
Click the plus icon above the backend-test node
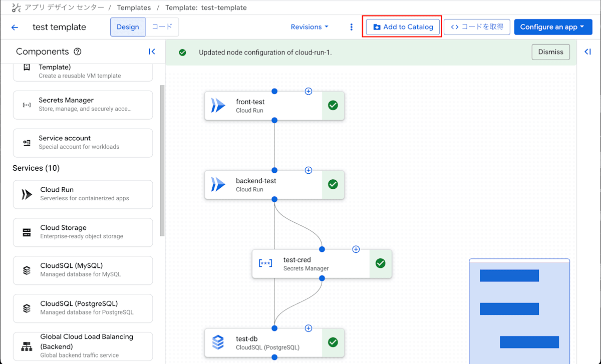pyautogui.click(x=309, y=170)
